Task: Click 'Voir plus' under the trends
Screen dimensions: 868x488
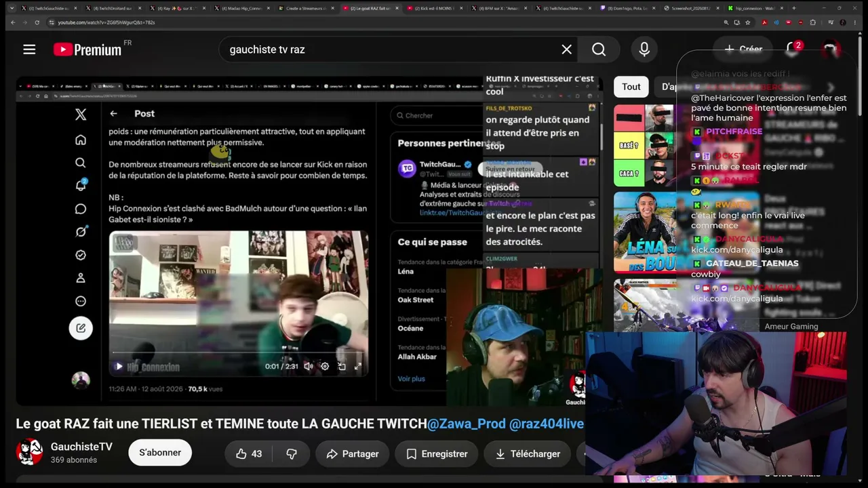Action: 411,379
